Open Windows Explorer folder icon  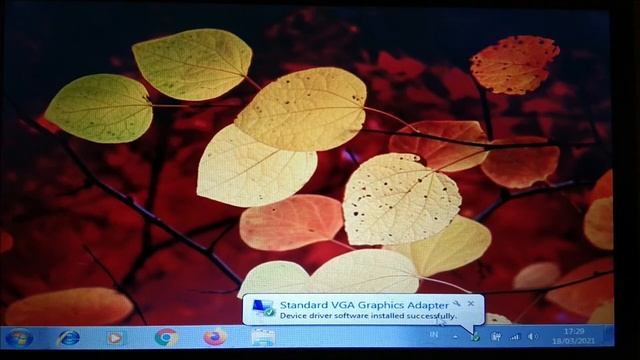click(263, 337)
